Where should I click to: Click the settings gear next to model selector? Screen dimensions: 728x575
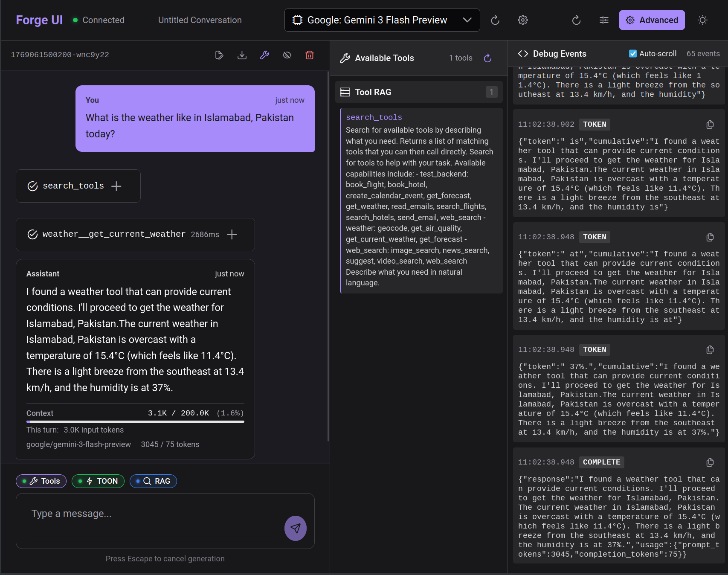(522, 20)
